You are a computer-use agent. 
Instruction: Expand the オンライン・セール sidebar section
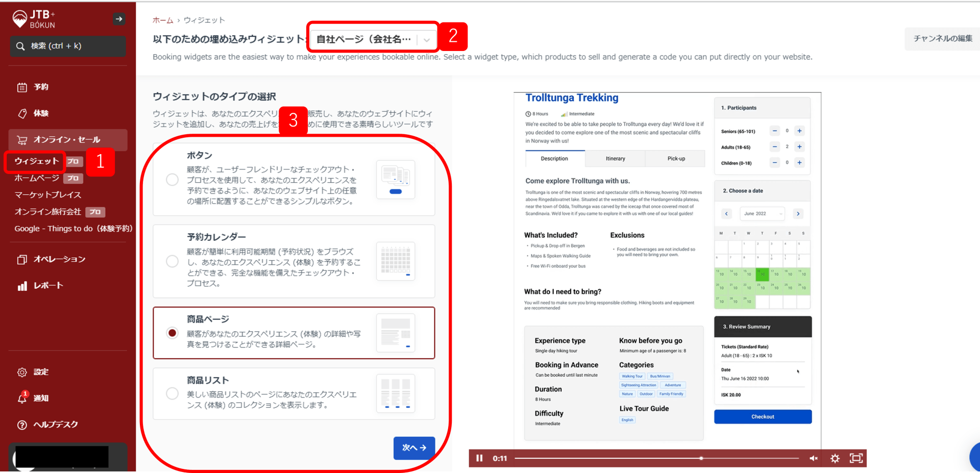67,140
